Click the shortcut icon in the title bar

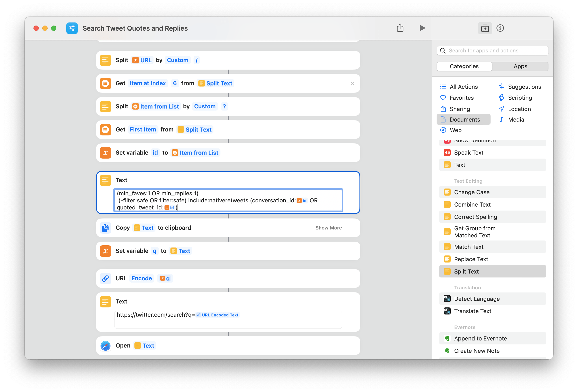[72, 28]
